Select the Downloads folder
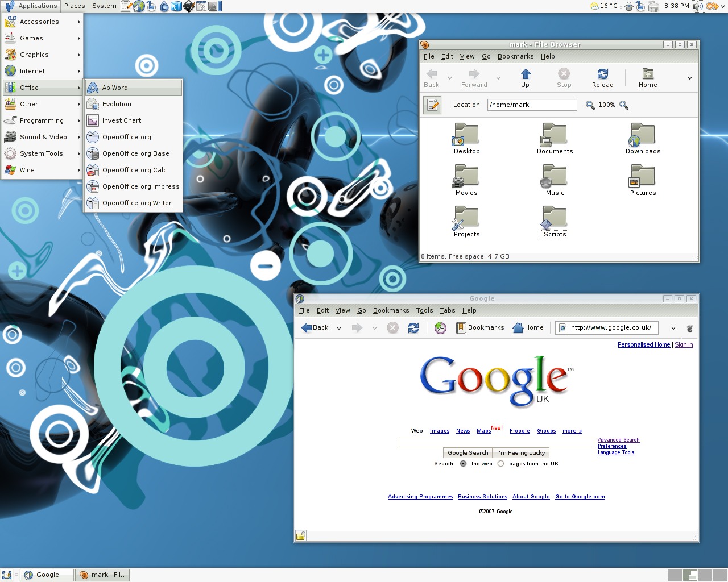The image size is (728, 582). point(643,139)
